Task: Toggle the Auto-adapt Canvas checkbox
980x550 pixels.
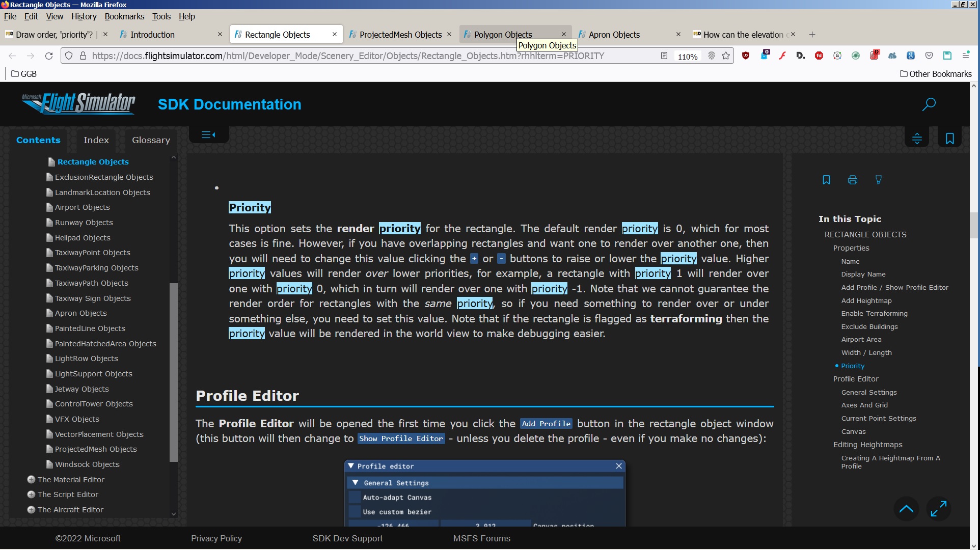Action: coord(355,498)
